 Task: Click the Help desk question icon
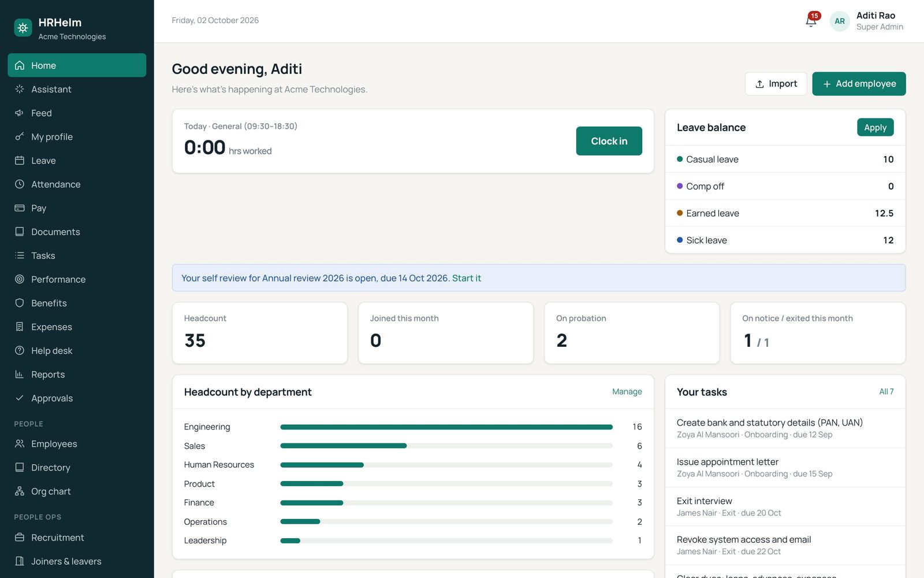point(20,350)
